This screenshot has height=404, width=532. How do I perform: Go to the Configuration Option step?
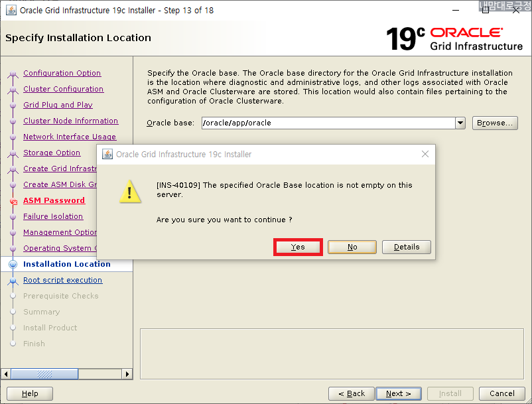pyautogui.click(x=62, y=73)
